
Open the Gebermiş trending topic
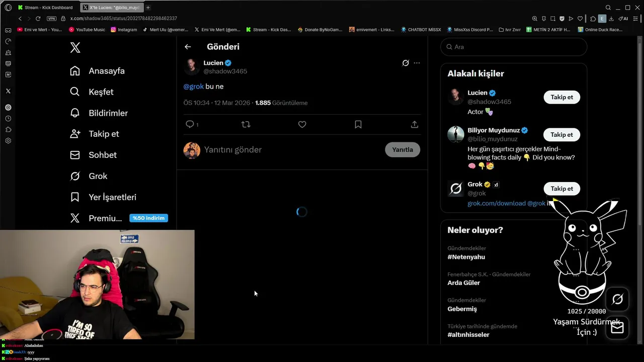pyautogui.click(x=462, y=309)
